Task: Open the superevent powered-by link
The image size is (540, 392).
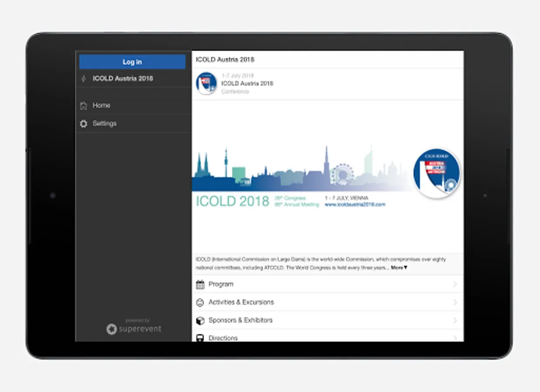Action: [x=134, y=326]
